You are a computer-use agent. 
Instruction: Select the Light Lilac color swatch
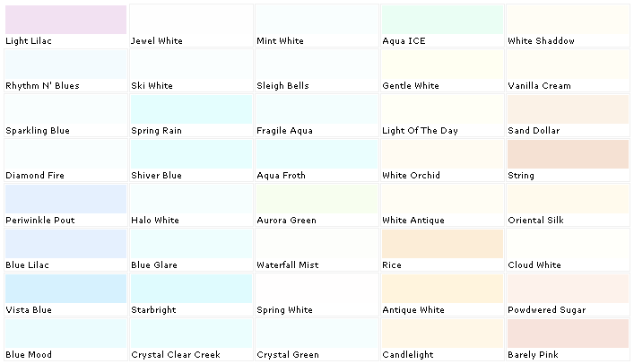(x=65, y=20)
